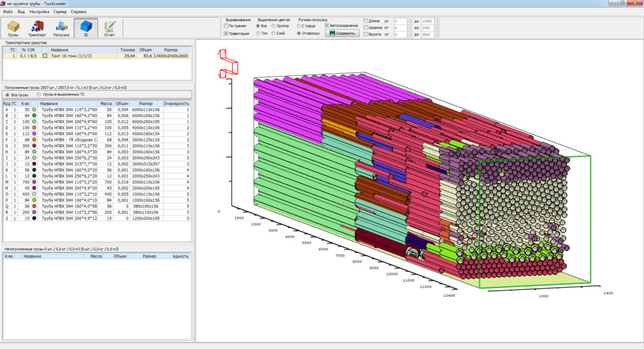Click the Длина maximum field showing 13400
The width and height of the screenshot is (644, 349).
point(426,21)
